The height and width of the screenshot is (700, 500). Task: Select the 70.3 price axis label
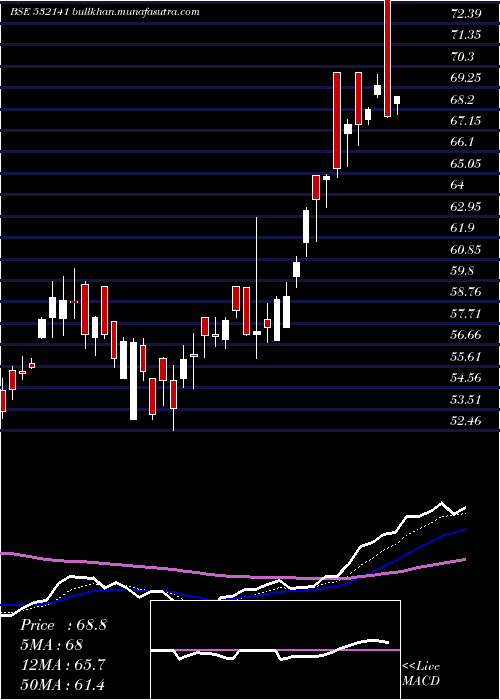pyautogui.click(x=463, y=56)
